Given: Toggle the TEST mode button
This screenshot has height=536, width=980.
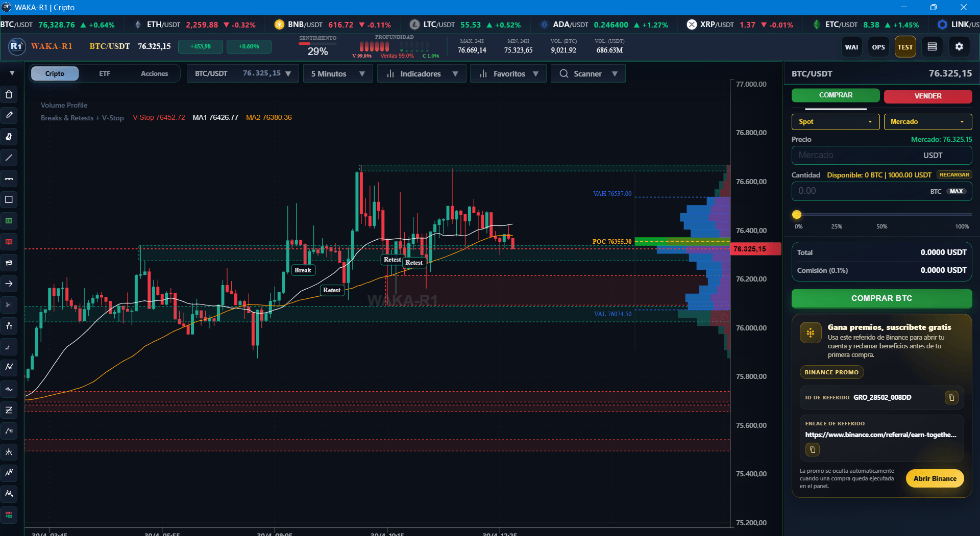Looking at the screenshot, I should point(905,47).
